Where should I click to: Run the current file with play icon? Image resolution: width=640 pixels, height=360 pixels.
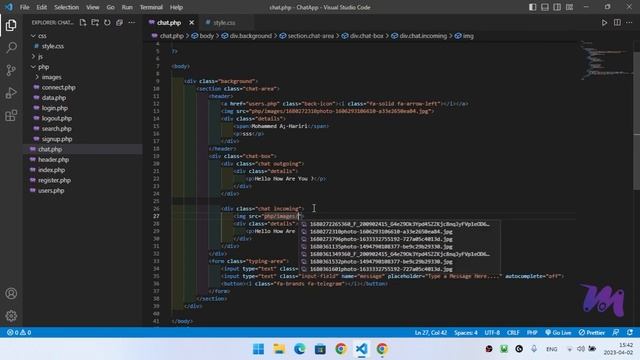click(x=604, y=22)
